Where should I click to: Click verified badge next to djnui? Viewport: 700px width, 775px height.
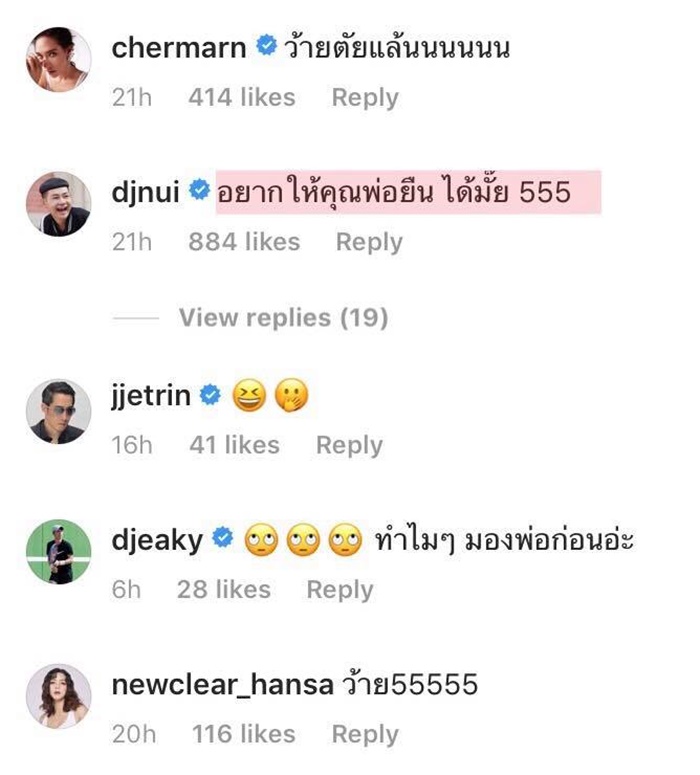[200, 190]
